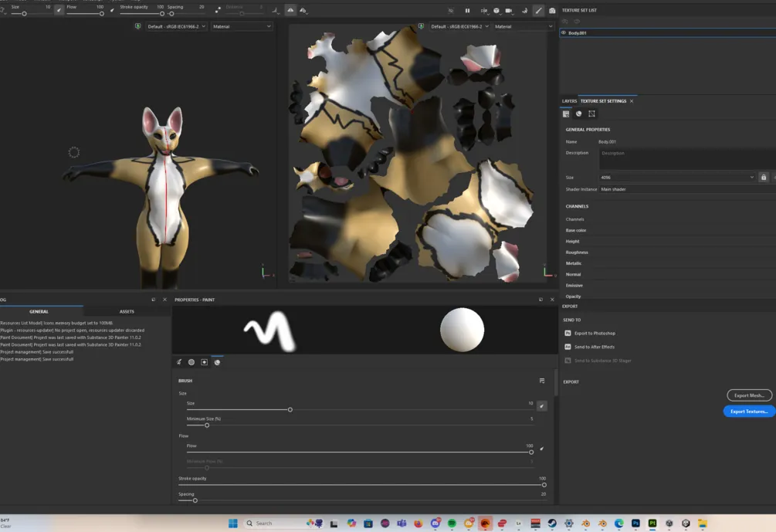Open the color profile dropdown in the 2D viewport
The width and height of the screenshot is (776, 532).
[459, 26]
